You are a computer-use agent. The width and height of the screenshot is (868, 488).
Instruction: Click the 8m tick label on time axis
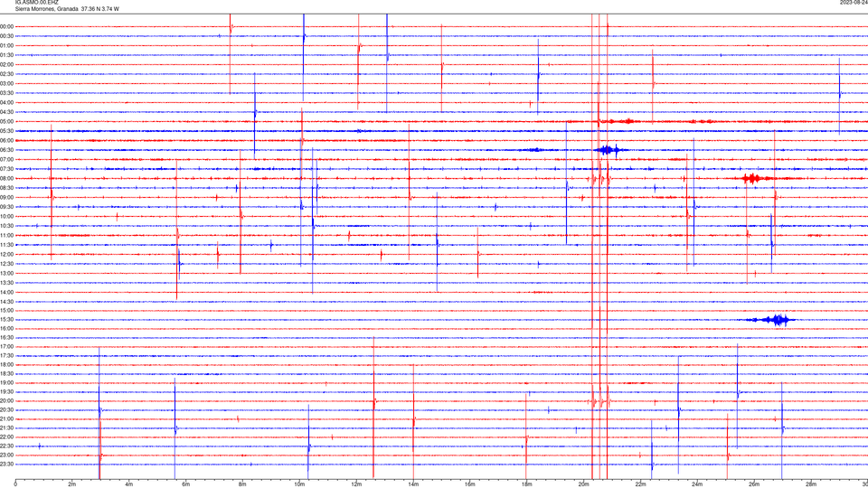point(242,484)
